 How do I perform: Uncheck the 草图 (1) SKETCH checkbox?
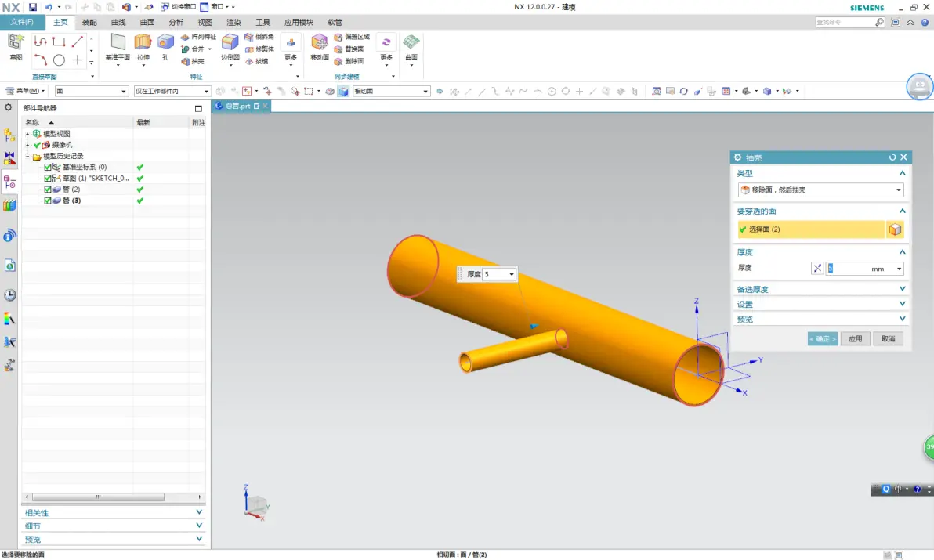48,179
